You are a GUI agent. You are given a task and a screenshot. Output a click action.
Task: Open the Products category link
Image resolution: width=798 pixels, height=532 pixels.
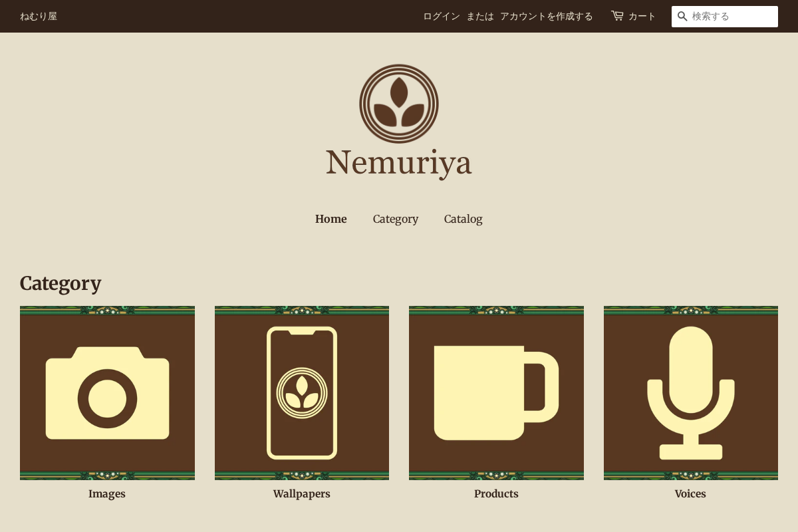(x=496, y=493)
